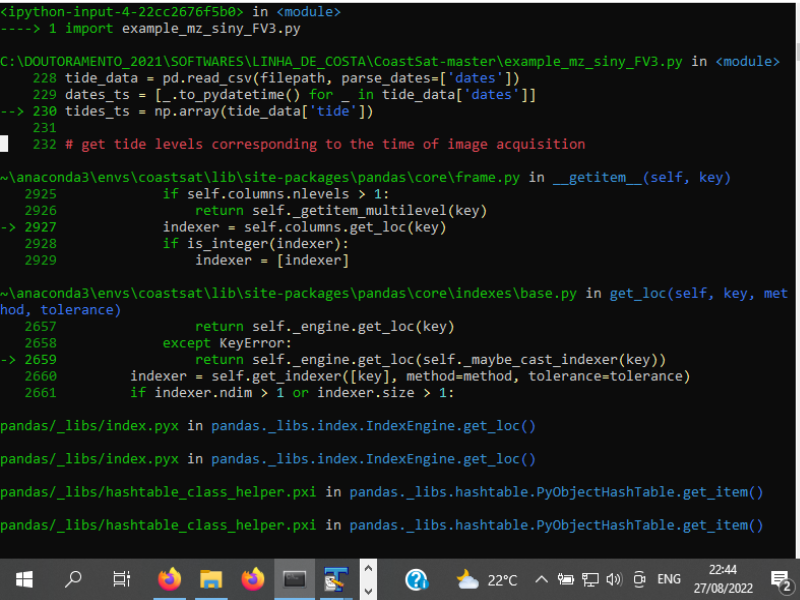Launch Firefox from the taskbar
Screen dimensions: 800x600
point(168,579)
